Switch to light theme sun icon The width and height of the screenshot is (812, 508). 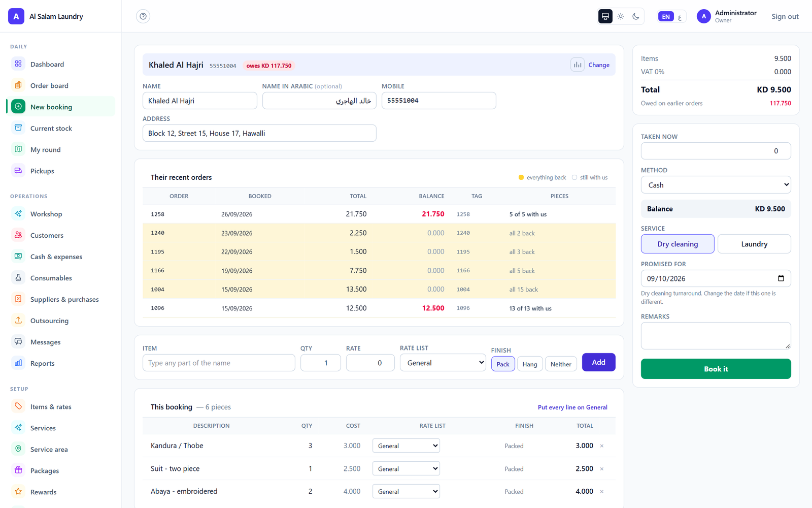pyautogui.click(x=621, y=16)
